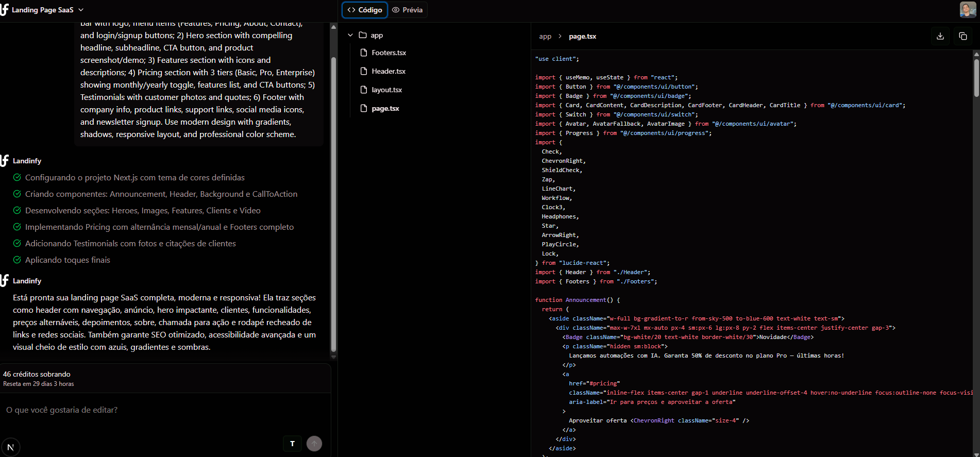Click the Landinfy logo at top left
980x457 pixels.
[x=5, y=10]
